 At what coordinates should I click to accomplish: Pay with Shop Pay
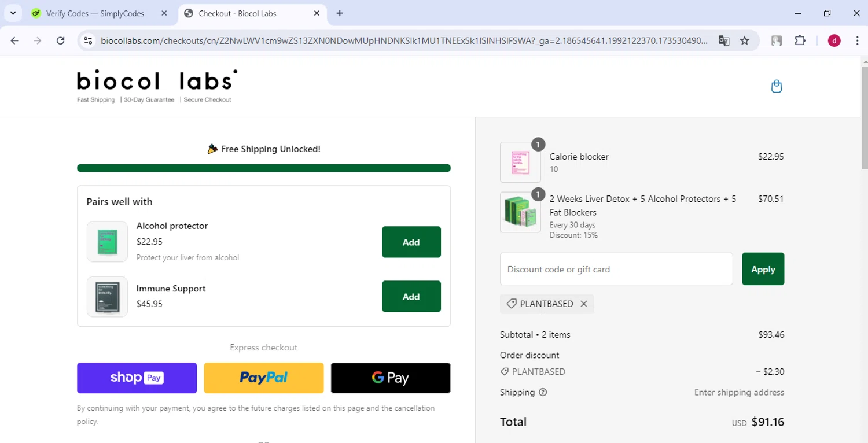(x=137, y=378)
